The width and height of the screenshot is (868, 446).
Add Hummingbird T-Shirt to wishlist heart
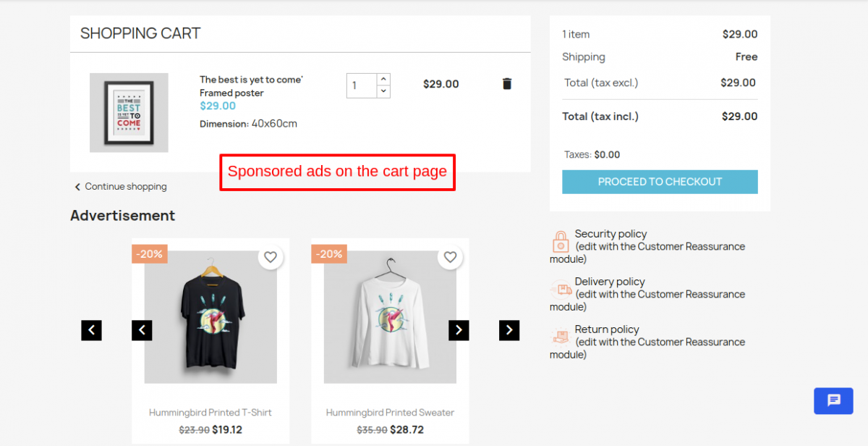(271, 257)
